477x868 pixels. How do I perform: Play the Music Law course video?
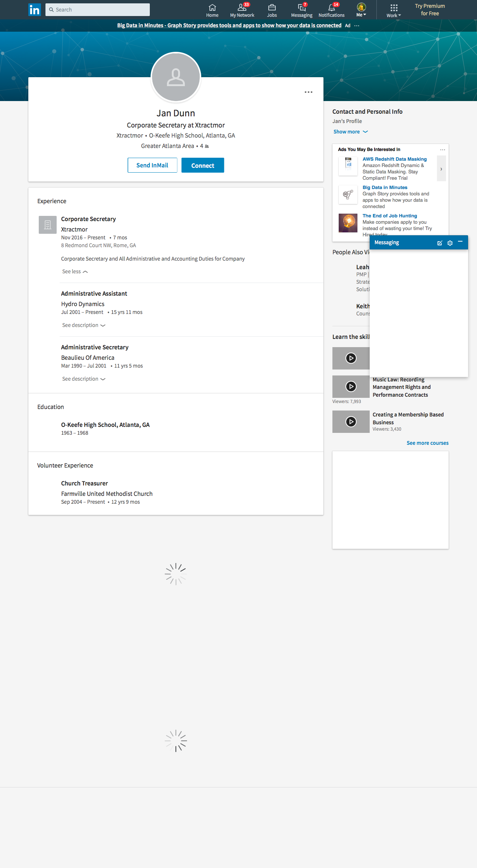351,387
